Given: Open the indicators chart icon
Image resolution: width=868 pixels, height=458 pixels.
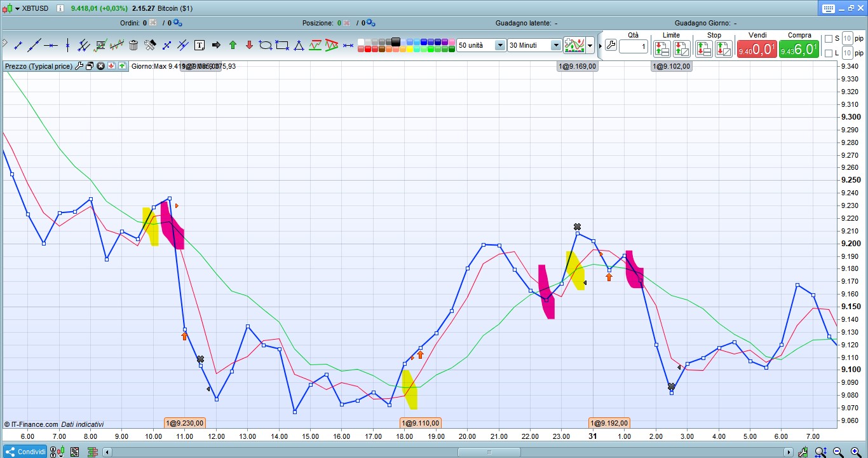Looking at the screenshot, I should pyautogui.click(x=574, y=45).
